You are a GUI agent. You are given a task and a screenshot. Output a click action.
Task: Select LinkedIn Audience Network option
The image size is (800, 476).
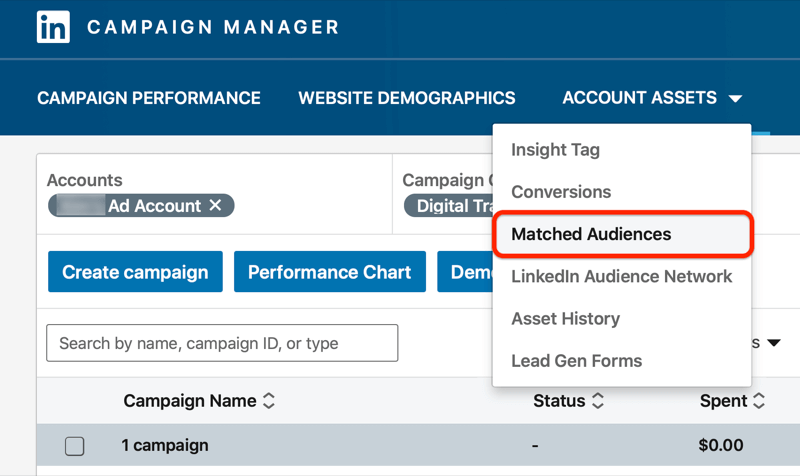click(x=621, y=276)
